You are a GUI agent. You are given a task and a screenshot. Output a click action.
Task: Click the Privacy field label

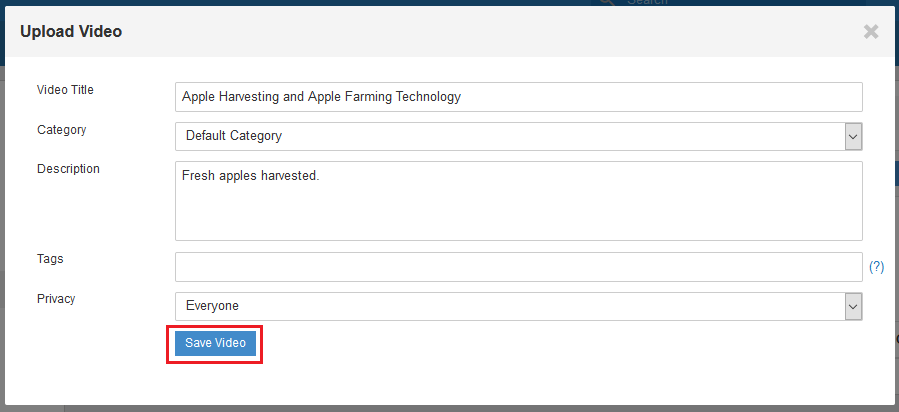56,299
